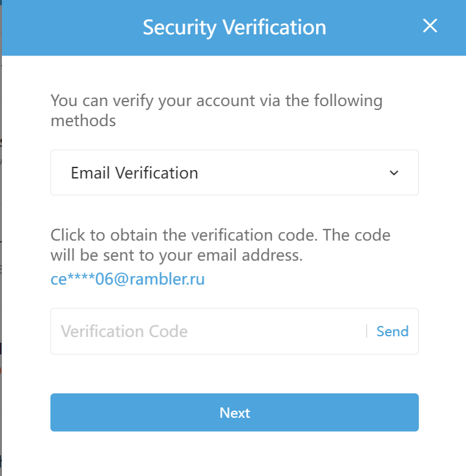Click the Security Verification title text
The width and height of the screenshot is (466, 476).
click(x=234, y=27)
